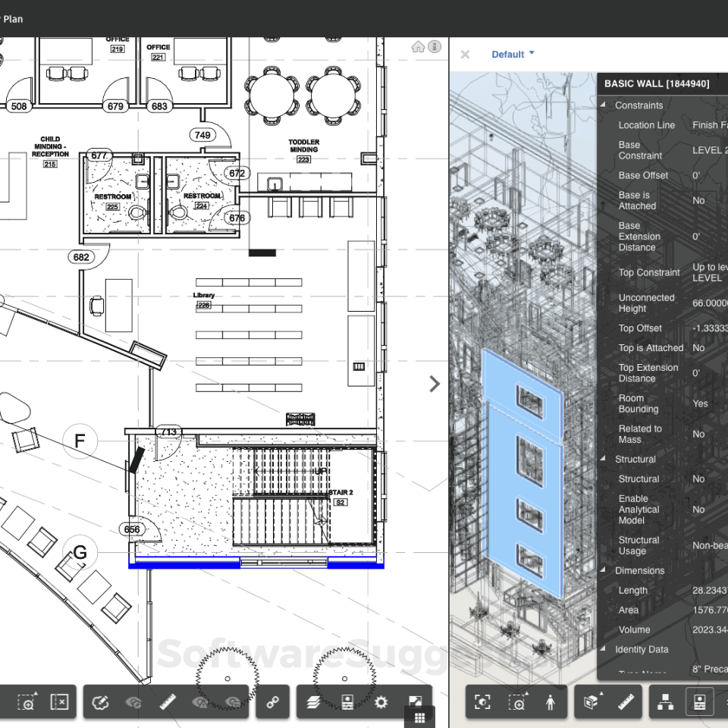
Task: Toggle fullscreen mode
Action: (x=416, y=701)
